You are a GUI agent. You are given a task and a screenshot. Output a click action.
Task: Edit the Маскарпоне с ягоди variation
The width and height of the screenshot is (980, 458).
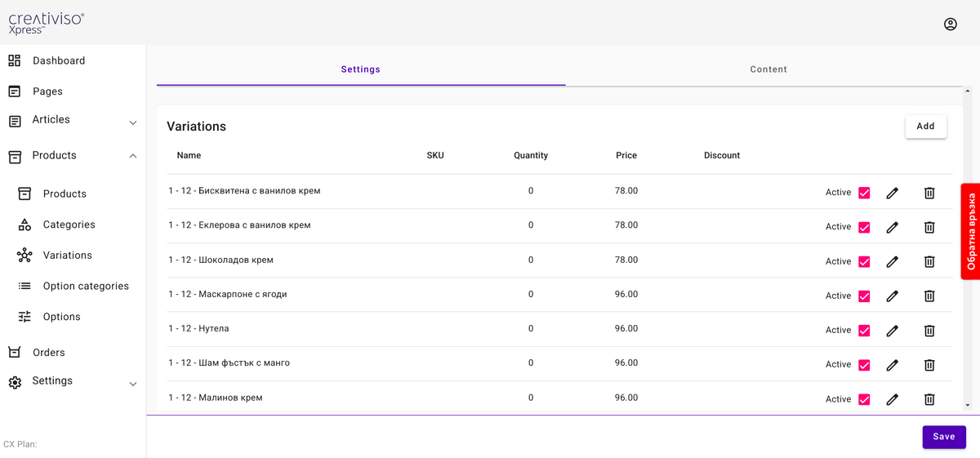893,296
